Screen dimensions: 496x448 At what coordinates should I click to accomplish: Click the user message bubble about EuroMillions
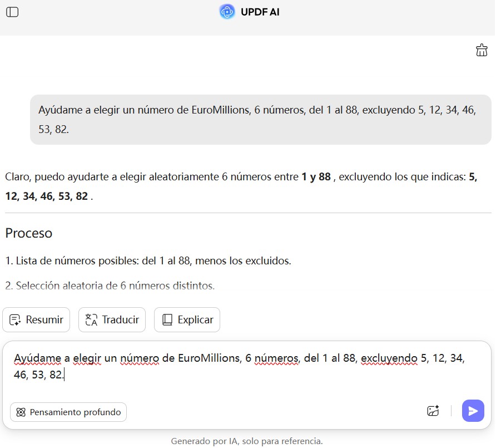tap(261, 120)
